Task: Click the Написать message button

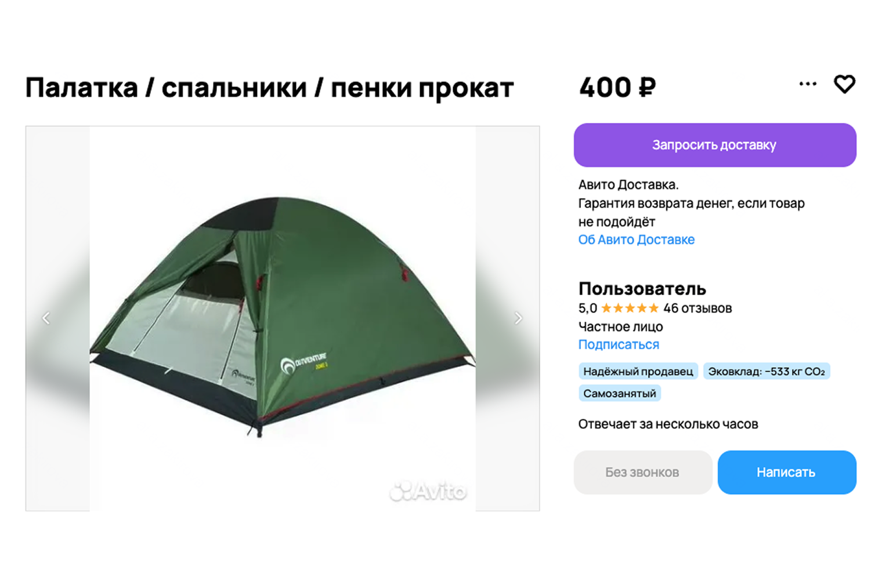Action: pos(787,473)
